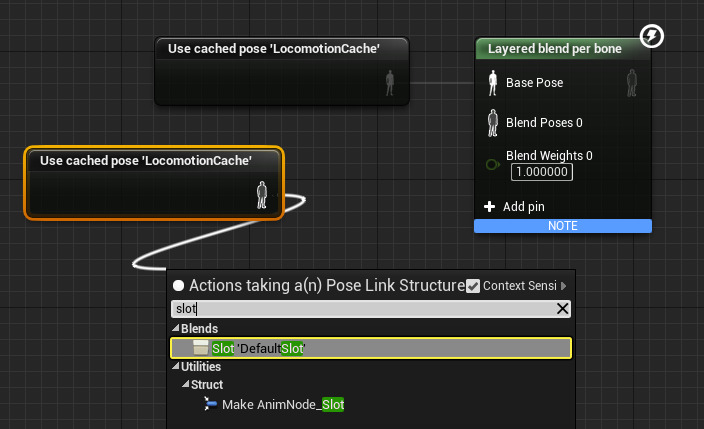Toggle the Context Sensitive checkbox

click(473, 286)
